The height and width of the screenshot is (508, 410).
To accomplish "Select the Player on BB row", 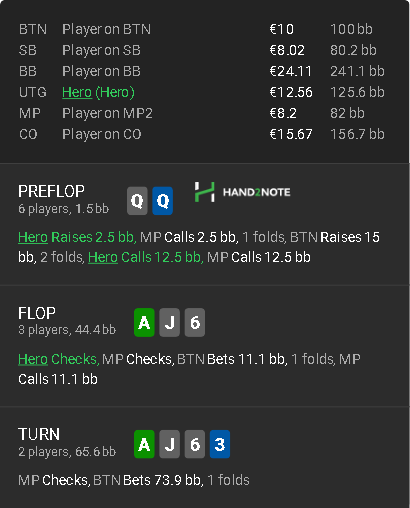I will click(x=202, y=71).
